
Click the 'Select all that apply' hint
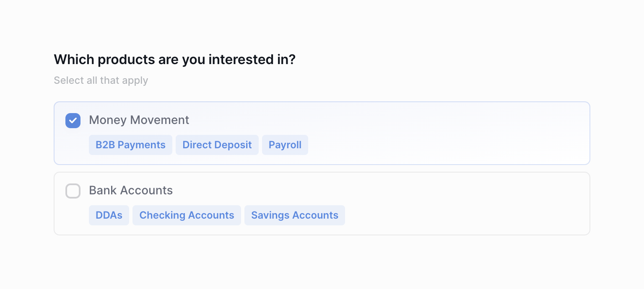(101, 80)
